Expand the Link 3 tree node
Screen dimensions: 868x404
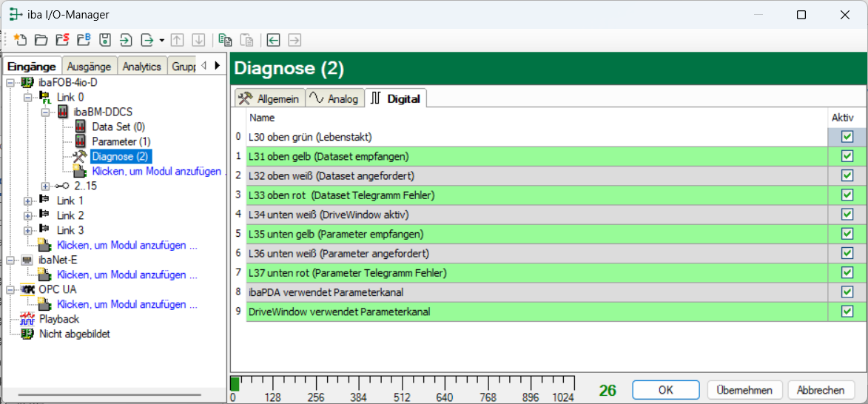pyautogui.click(x=27, y=229)
